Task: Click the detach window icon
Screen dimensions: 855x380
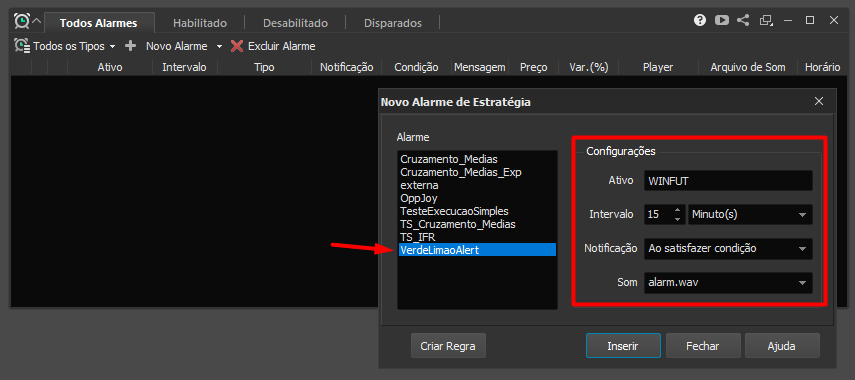Action: pyautogui.click(x=766, y=21)
